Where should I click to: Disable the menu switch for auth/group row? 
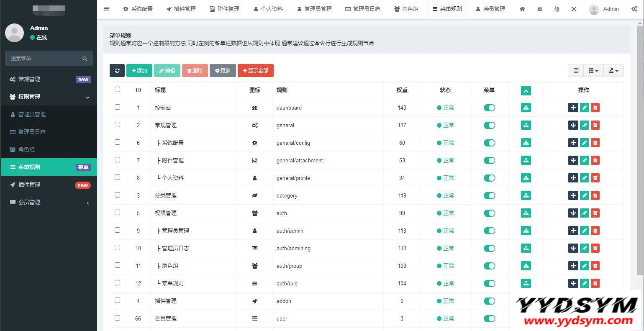coord(489,266)
